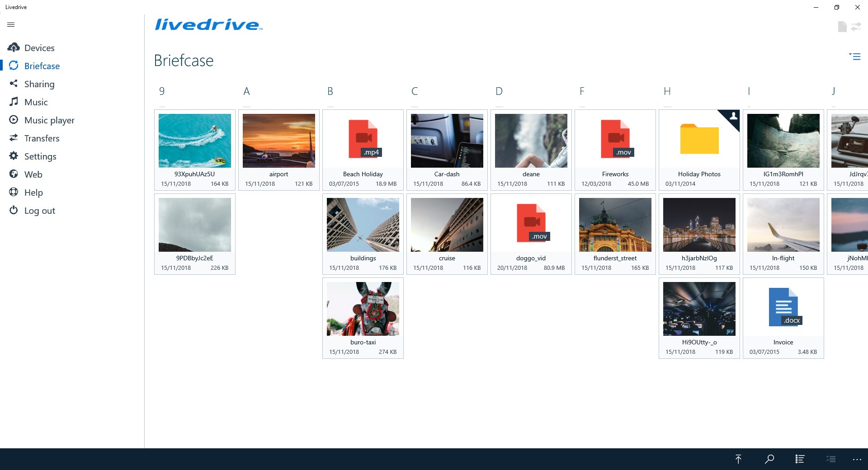868x470 pixels.
Task: Open the more options ellipsis
Action: tap(857, 460)
